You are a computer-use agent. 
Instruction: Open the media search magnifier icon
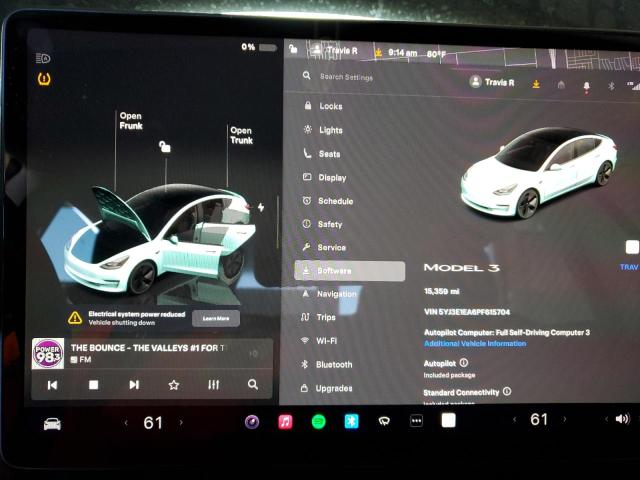coord(253,384)
